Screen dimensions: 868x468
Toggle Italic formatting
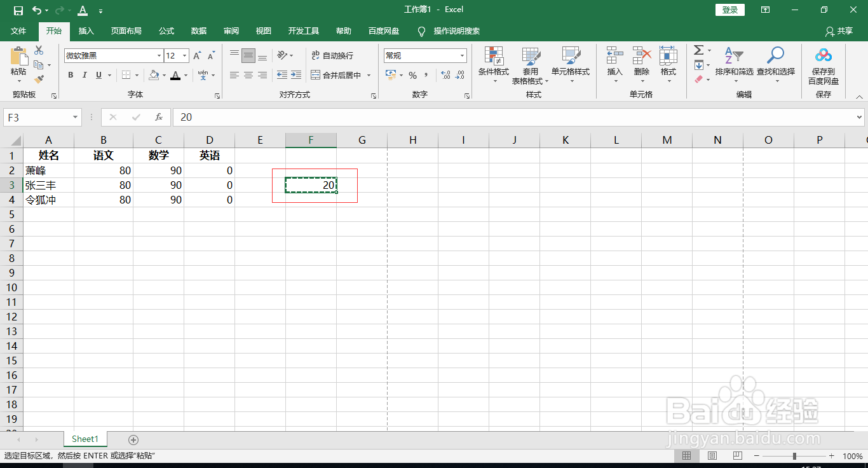tap(85, 75)
